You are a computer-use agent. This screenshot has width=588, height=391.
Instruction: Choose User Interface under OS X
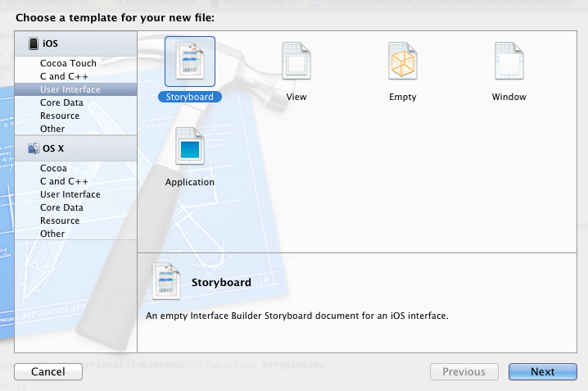point(75,194)
